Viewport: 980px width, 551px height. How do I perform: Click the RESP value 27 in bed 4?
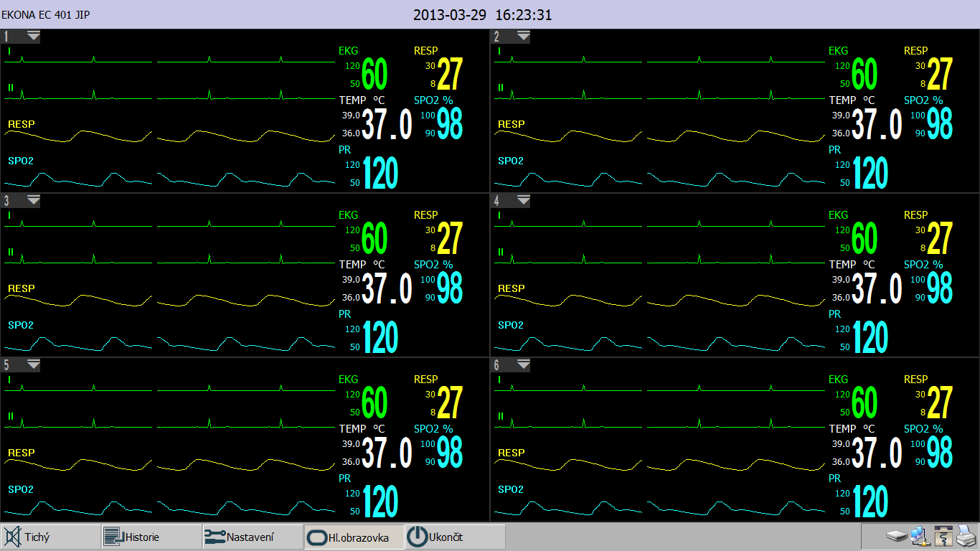940,238
